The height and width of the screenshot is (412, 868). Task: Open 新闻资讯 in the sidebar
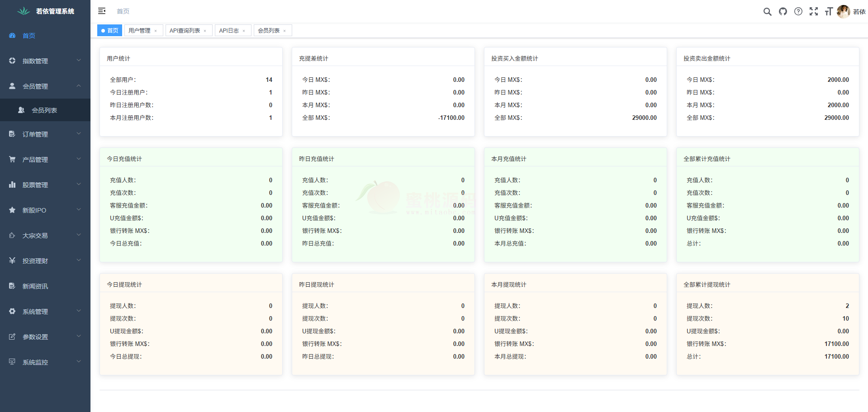pos(35,286)
